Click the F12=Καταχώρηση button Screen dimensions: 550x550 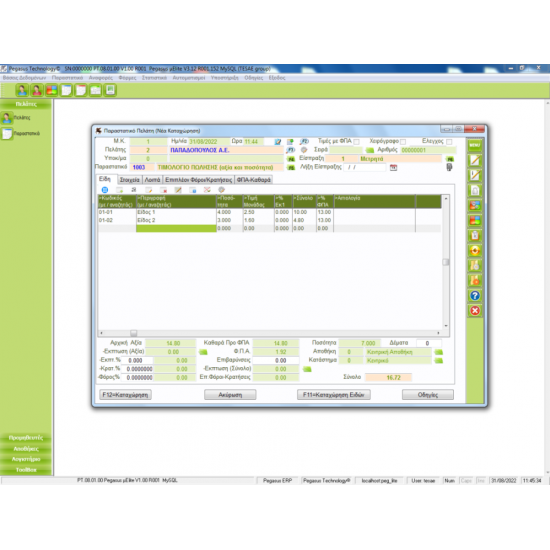126,395
